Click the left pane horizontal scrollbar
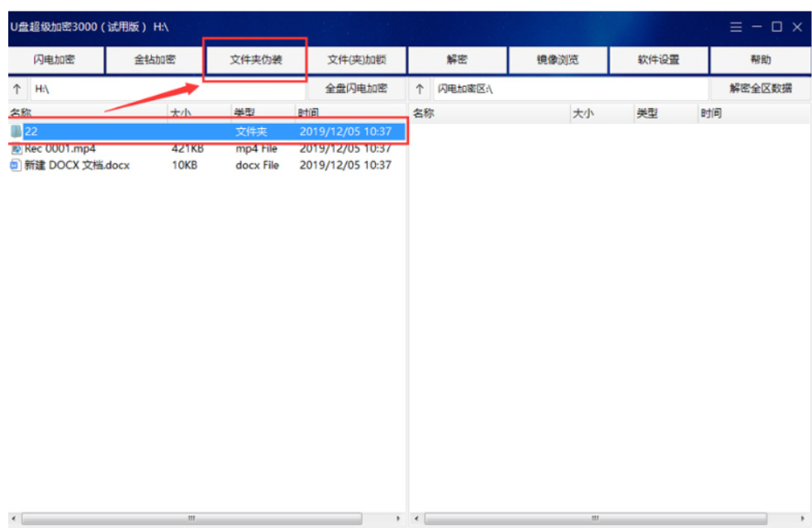Screen dimensions: 812x528 click(191, 519)
